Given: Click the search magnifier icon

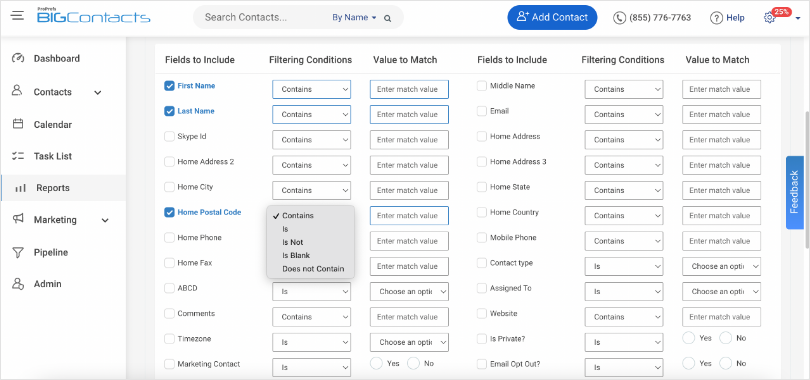Looking at the screenshot, I should coord(387,18).
